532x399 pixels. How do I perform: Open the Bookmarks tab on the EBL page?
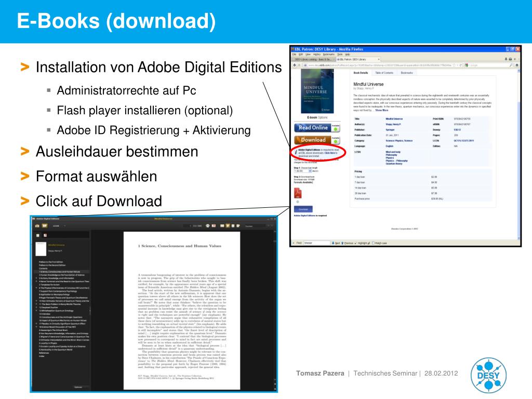pyautogui.click(x=407, y=73)
